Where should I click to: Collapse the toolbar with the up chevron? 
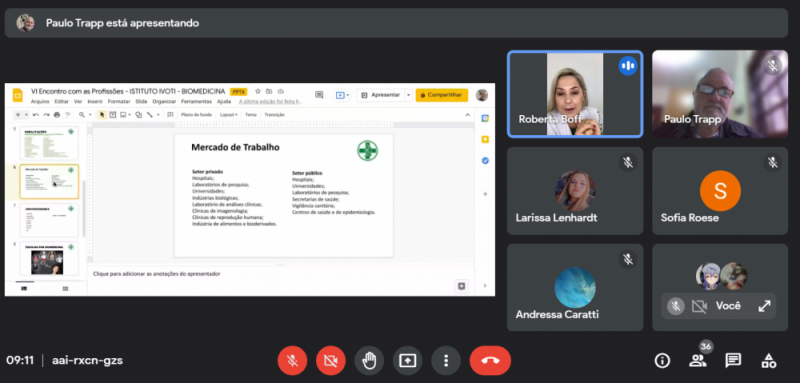pos(467,115)
